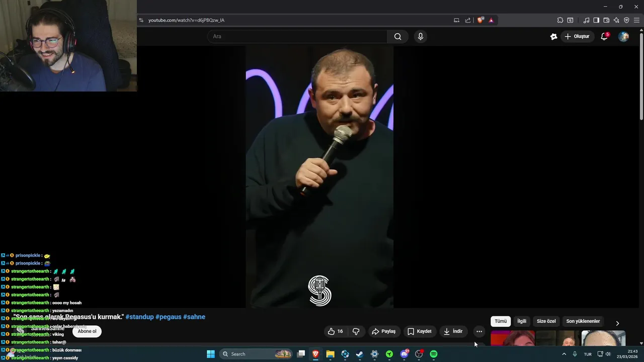Image resolution: width=644 pixels, height=362 pixels.
Task: Open the browser extensions puzzle icon
Action: (x=560, y=20)
